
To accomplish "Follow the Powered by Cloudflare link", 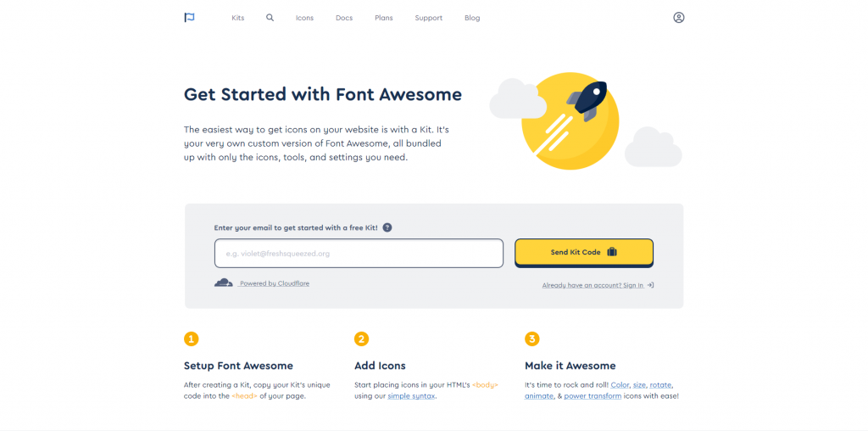I will pos(275,283).
